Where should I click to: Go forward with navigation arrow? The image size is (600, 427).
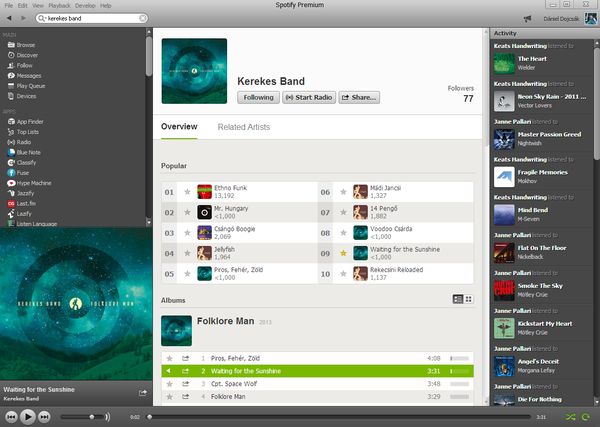23,18
